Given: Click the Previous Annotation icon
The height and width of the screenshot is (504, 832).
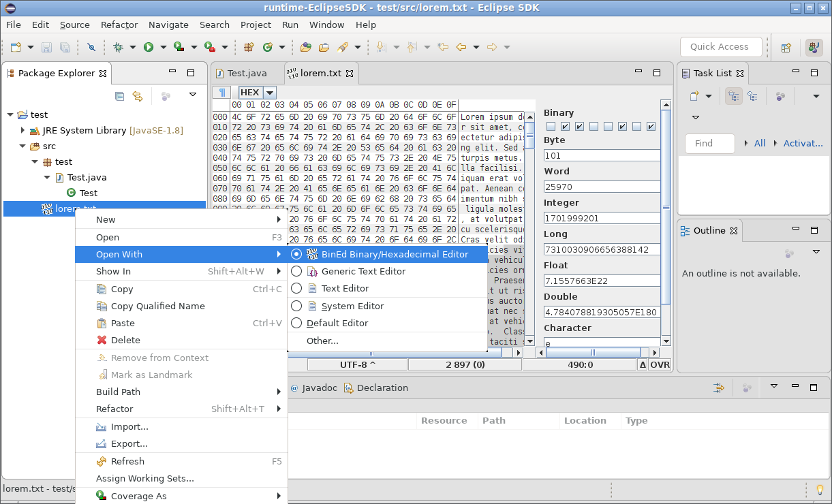Looking at the screenshot, I should click(411, 47).
